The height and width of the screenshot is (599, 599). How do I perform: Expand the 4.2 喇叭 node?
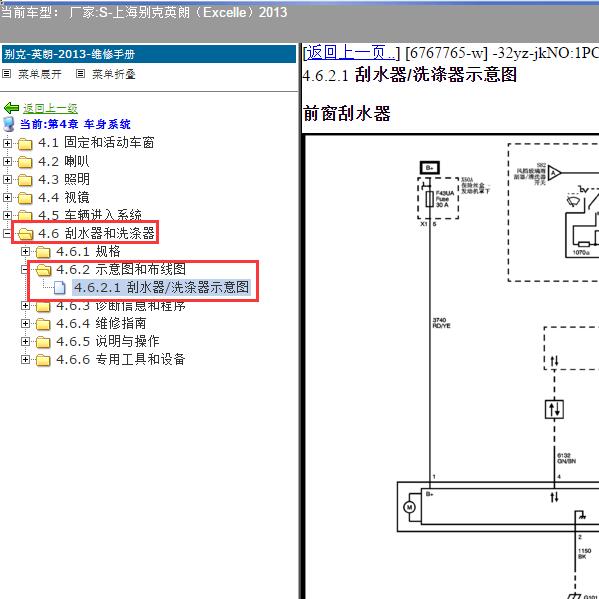[x=7, y=162]
